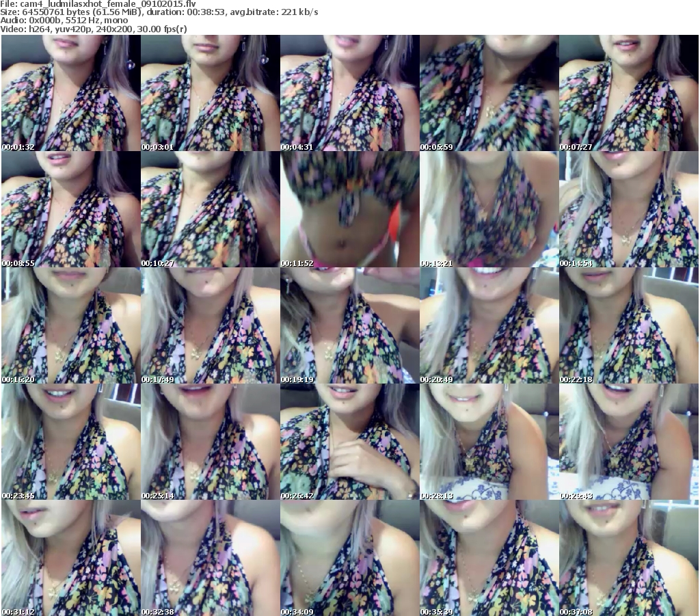Pick the 00:17:49 frame
This screenshot has width=700, height=616.
[x=211, y=325]
